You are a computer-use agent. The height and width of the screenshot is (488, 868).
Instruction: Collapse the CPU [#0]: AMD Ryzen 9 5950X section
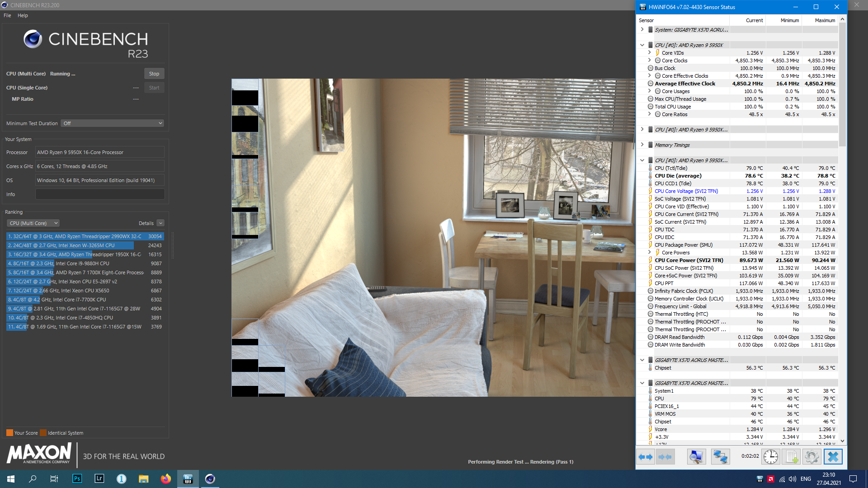click(x=642, y=45)
